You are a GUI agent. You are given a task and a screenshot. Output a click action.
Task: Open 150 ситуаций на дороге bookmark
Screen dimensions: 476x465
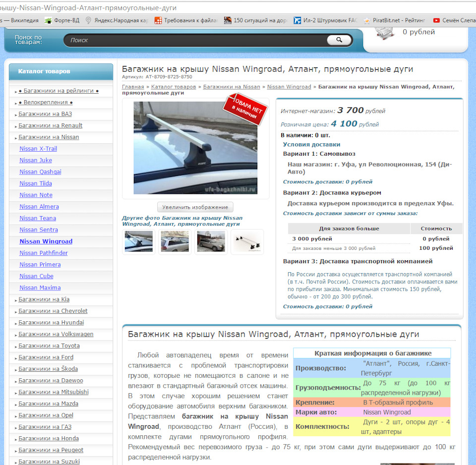pos(256,20)
